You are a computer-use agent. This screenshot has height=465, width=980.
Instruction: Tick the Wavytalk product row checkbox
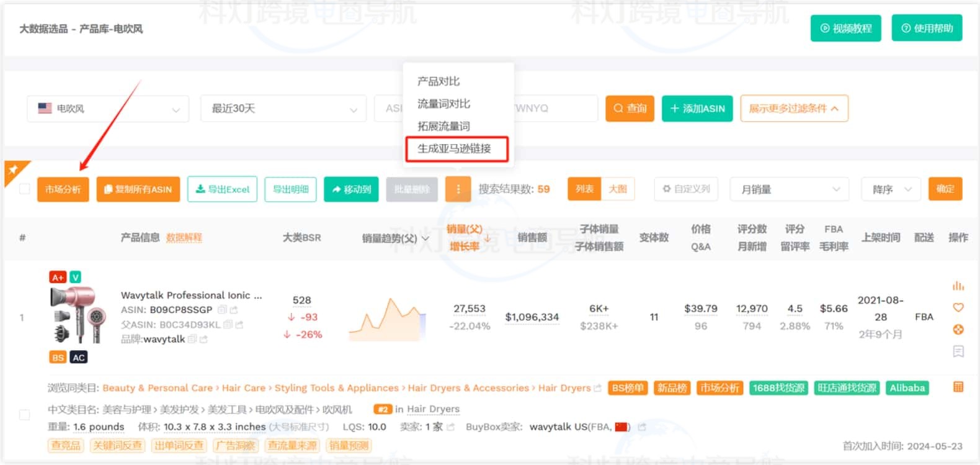tap(25, 414)
